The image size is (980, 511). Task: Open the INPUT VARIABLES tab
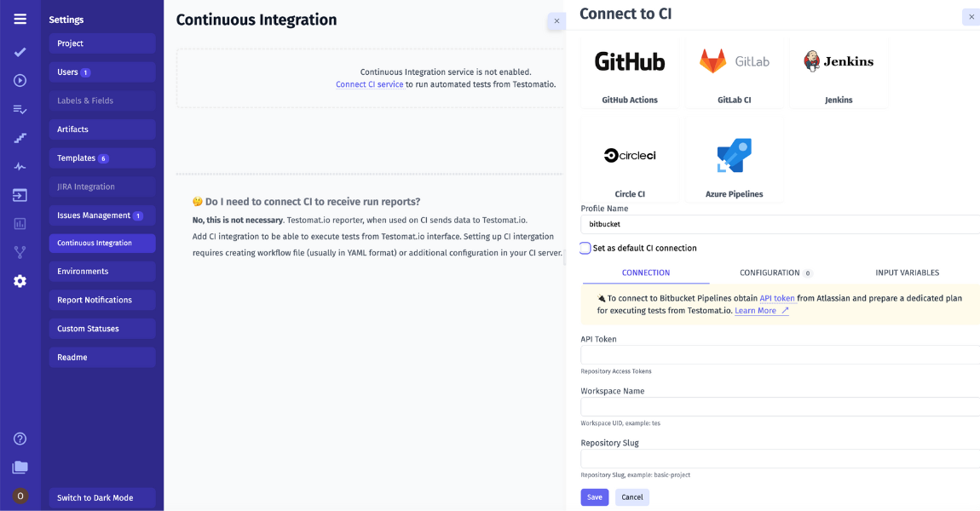[x=907, y=273]
